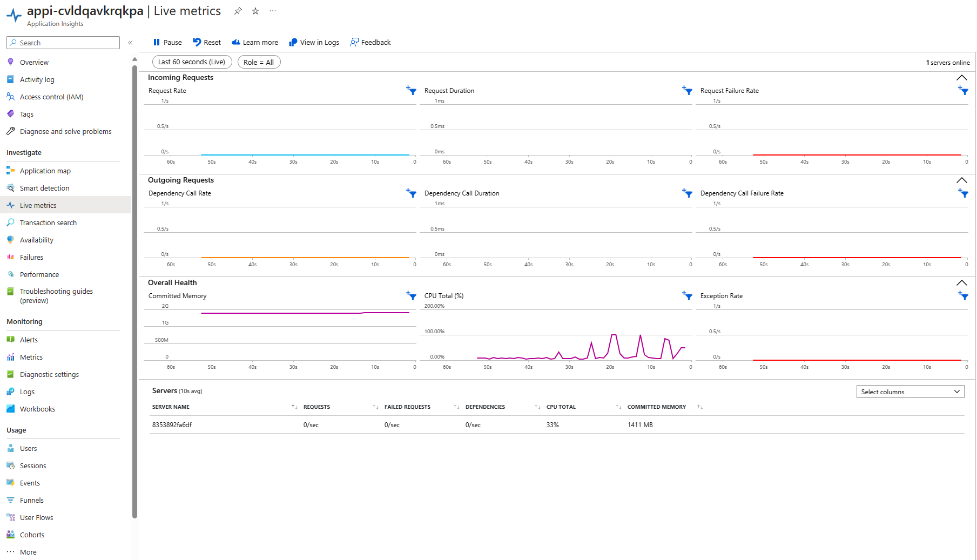This screenshot has height=560, width=977.
Task: Focus the sidebar Search box
Action: 63,43
